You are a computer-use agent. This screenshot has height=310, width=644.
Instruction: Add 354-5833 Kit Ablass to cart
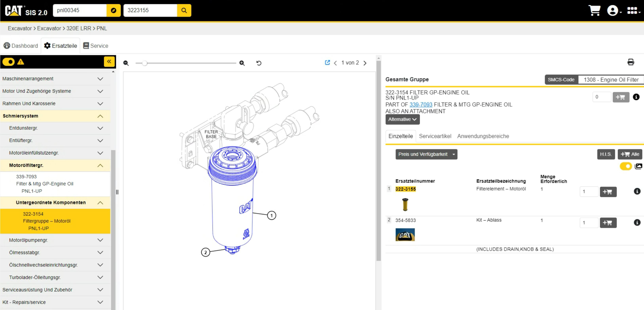pyautogui.click(x=608, y=223)
